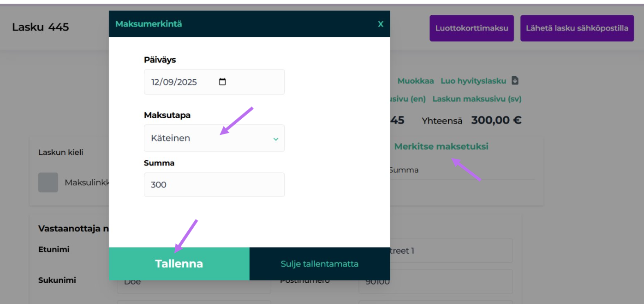
Task: Click the Muokkaa link
Action: point(416,80)
